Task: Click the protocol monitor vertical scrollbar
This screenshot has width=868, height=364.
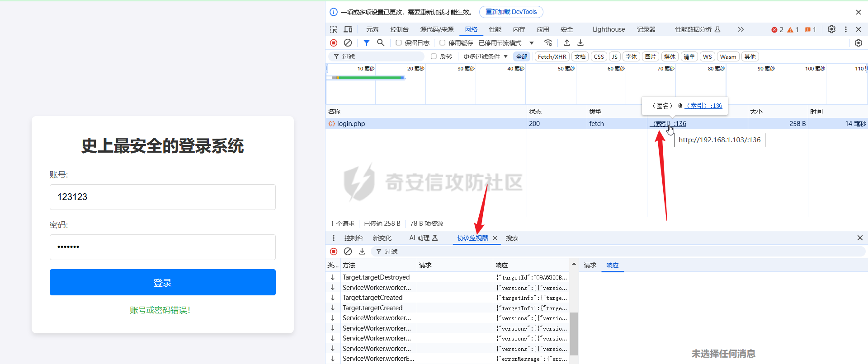Action: [574, 334]
